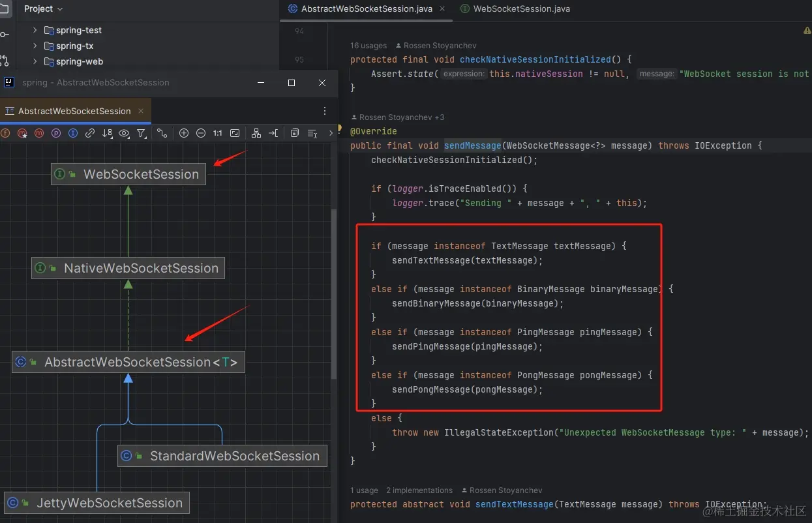This screenshot has height=523, width=812.
Task: Expand hidden diagram toolbar items chevron
Action: [331, 133]
